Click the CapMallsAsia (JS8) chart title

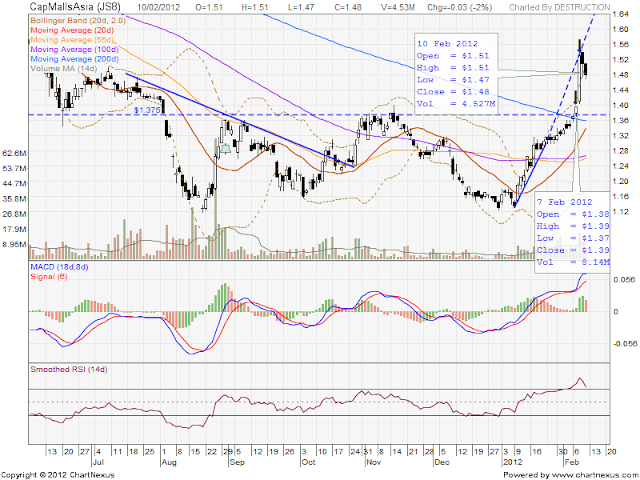75,7
